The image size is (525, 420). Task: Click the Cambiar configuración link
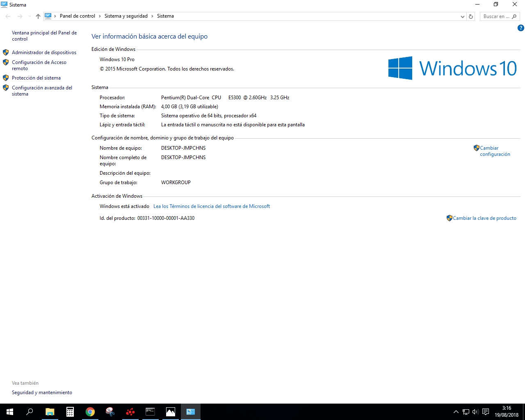point(495,151)
